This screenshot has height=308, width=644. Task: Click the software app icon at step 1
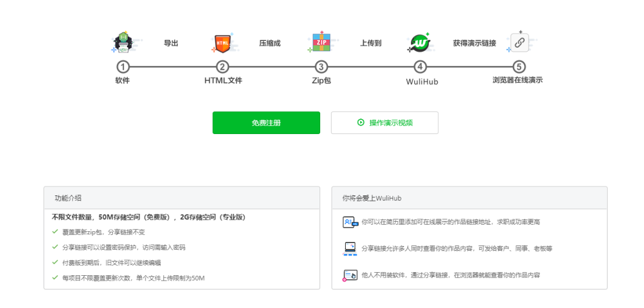123,43
